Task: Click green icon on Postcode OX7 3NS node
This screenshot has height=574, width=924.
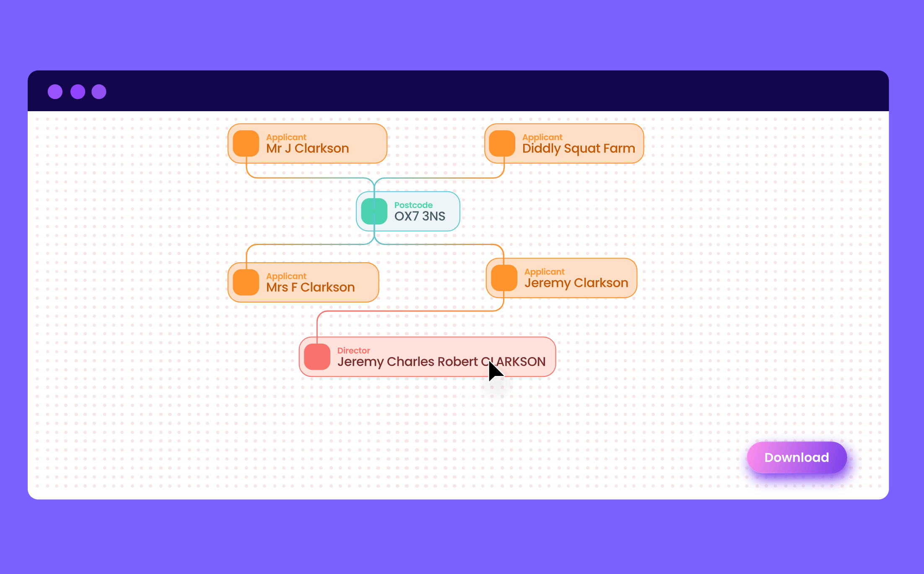Action: 374,211
